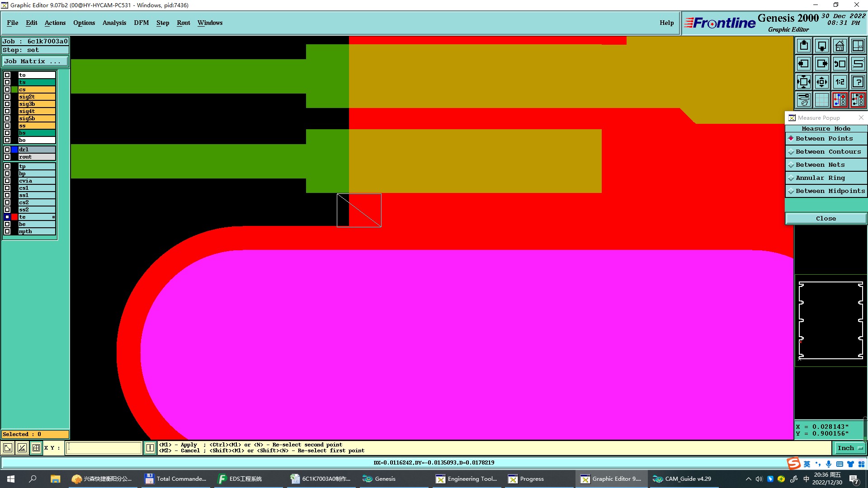Click the 1:2 zoom scale icon
The image size is (868, 488).
coord(840,82)
